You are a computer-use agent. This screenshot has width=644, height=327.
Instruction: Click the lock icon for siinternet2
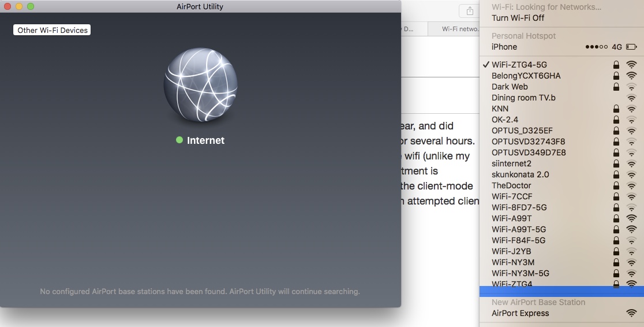[x=616, y=163]
